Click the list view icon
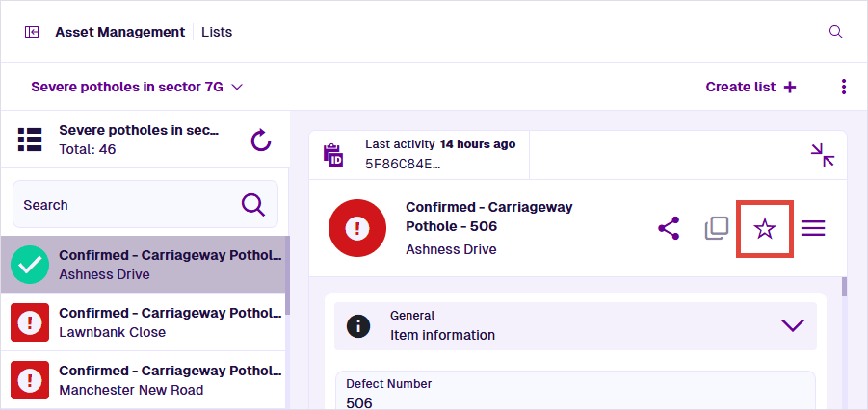The height and width of the screenshot is (410, 868). point(30,140)
